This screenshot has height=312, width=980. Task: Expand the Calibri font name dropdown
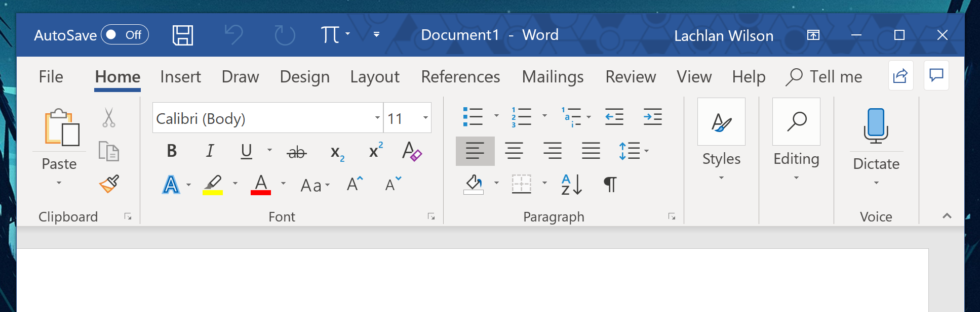coord(377,118)
